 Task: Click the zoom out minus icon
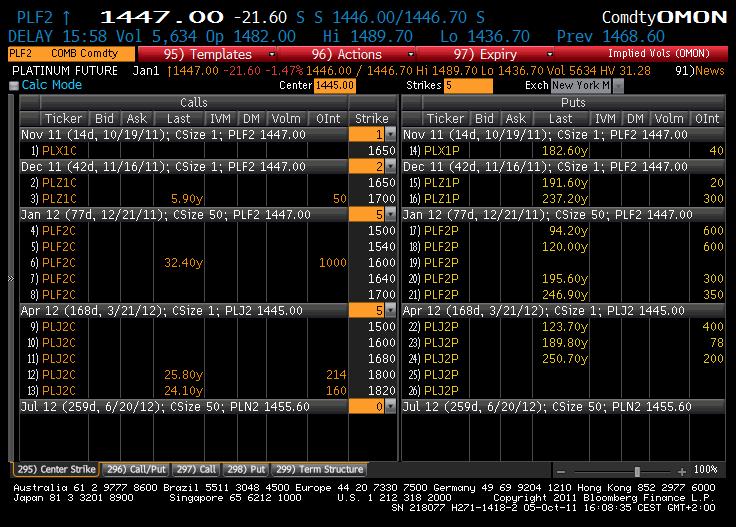coord(561,471)
